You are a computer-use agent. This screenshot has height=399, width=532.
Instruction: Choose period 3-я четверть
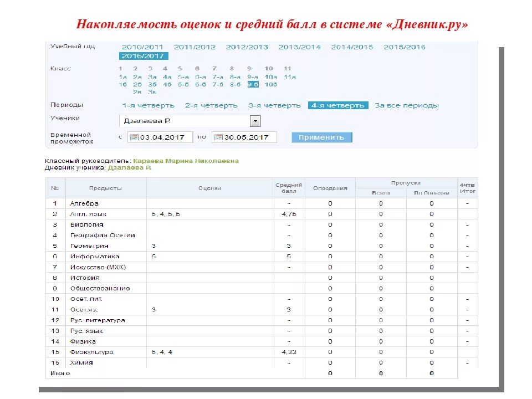[x=274, y=105]
